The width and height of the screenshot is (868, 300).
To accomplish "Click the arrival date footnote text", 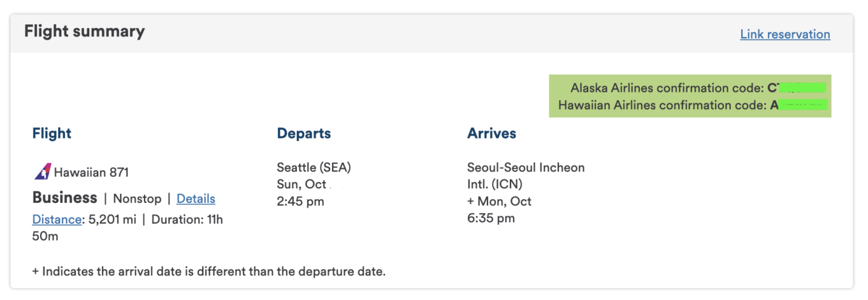I will tap(209, 271).
